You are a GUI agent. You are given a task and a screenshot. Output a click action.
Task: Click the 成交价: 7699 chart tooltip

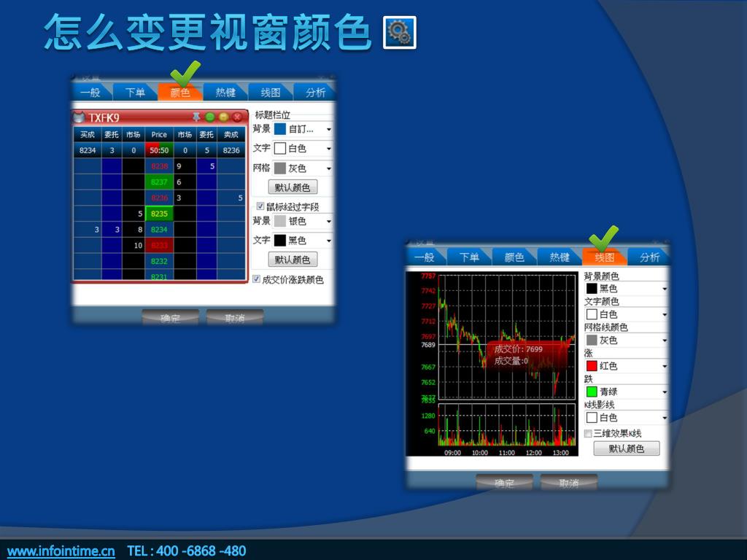click(x=527, y=355)
